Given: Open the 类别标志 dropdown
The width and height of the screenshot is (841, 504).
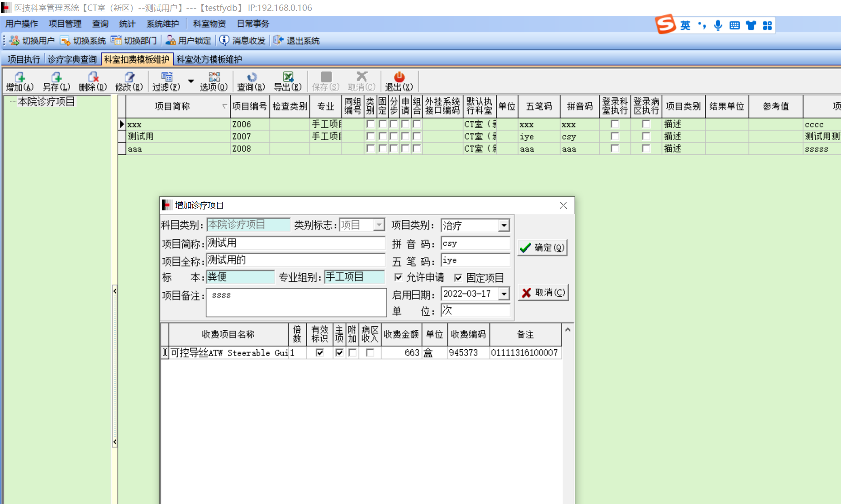Looking at the screenshot, I should (x=379, y=225).
